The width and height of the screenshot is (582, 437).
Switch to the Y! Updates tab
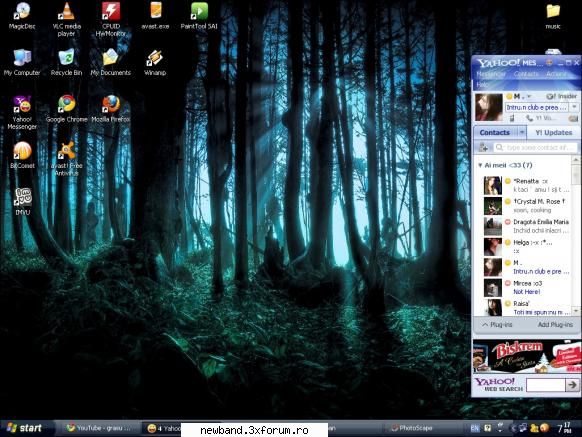(x=553, y=133)
